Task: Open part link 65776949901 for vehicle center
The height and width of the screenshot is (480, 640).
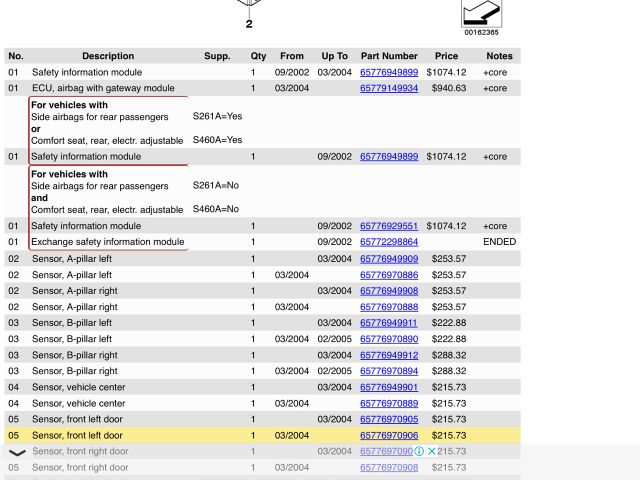Action: pyautogui.click(x=389, y=387)
